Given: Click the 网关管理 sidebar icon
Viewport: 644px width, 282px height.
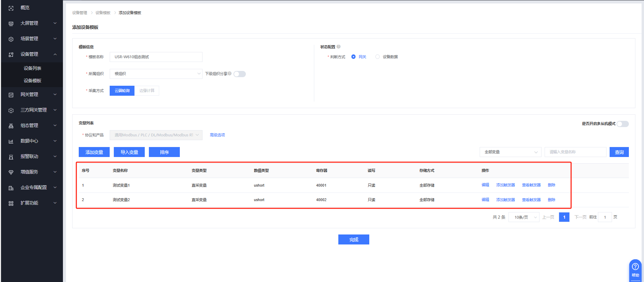Looking at the screenshot, I should 11,95.
